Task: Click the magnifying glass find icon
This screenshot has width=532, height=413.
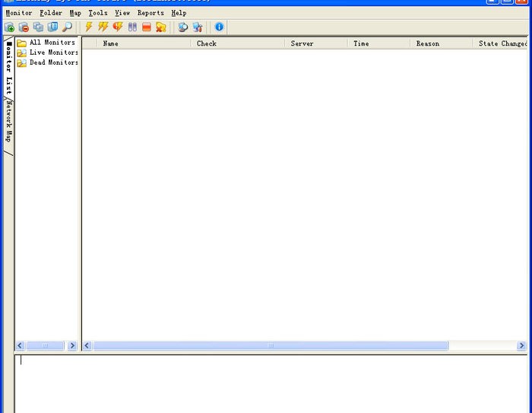Action: point(67,27)
